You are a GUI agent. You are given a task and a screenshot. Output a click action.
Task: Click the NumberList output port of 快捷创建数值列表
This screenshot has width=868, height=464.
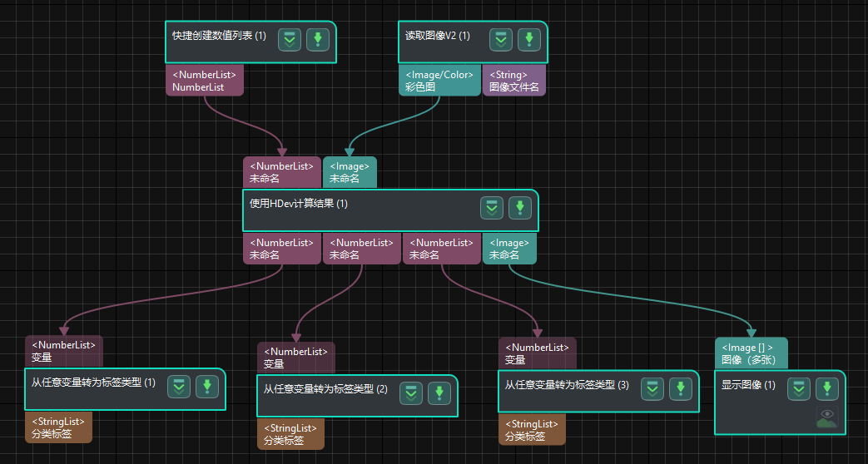tap(205, 81)
